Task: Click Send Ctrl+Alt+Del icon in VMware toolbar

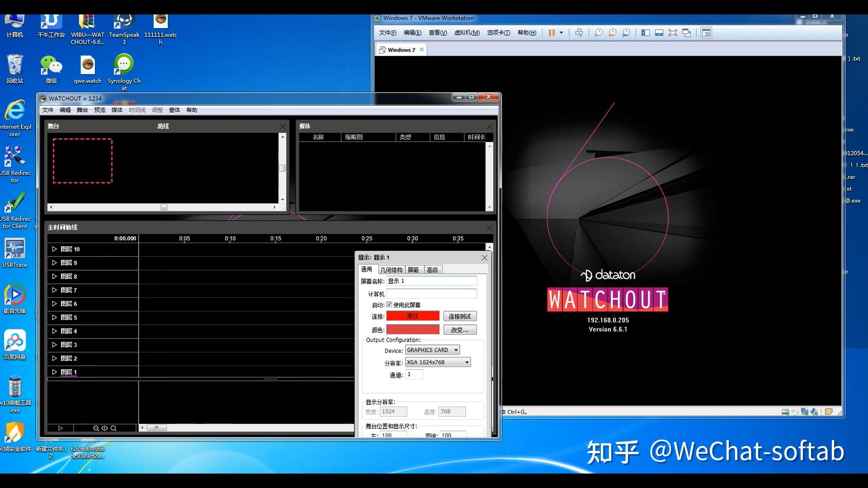Action: tap(579, 33)
